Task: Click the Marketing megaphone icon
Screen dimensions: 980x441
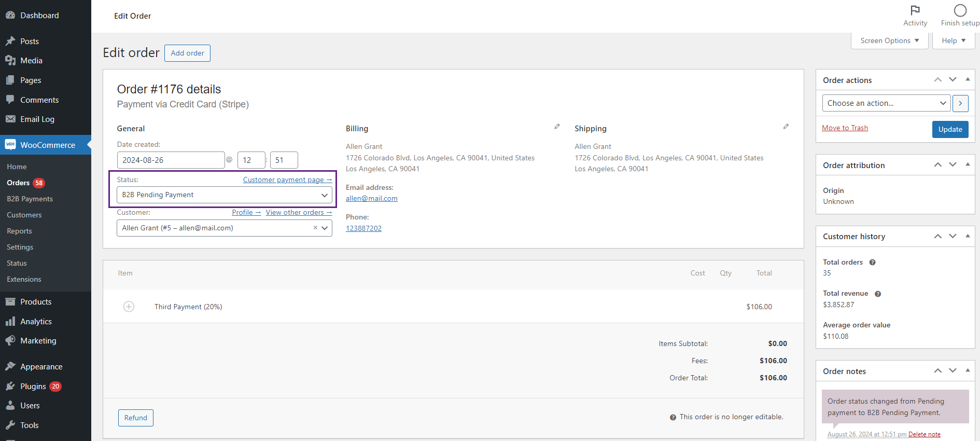Action: click(x=10, y=340)
